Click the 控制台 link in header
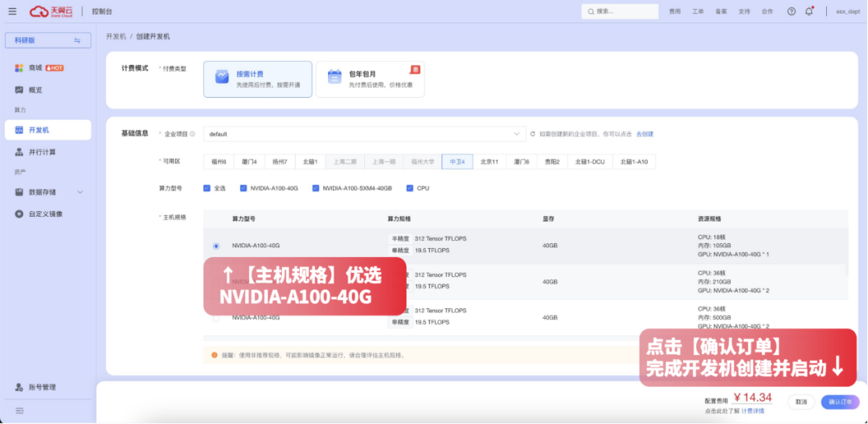The height and width of the screenshot is (424, 868). (101, 11)
